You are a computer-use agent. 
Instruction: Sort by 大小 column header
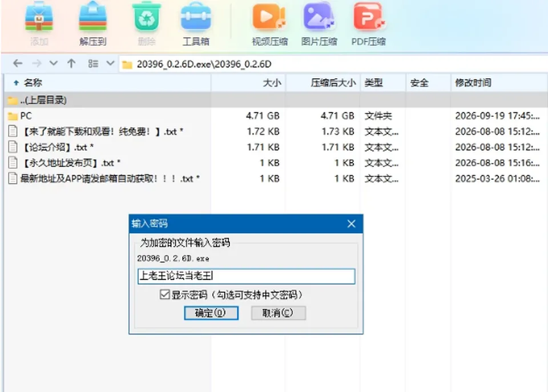point(248,83)
